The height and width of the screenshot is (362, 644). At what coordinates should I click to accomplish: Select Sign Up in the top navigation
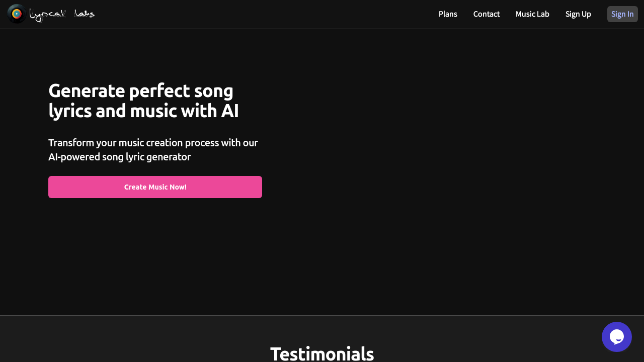[578, 14]
